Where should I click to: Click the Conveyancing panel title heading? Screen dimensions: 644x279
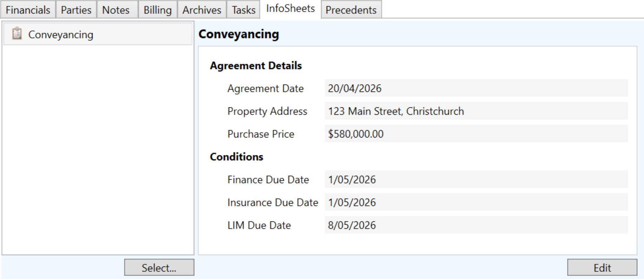pos(239,34)
